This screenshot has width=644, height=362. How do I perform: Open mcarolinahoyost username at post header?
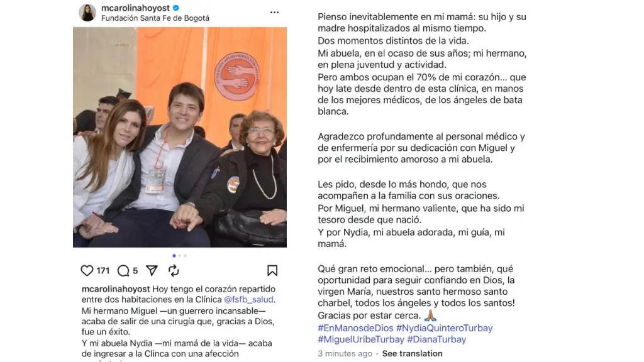(x=136, y=8)
